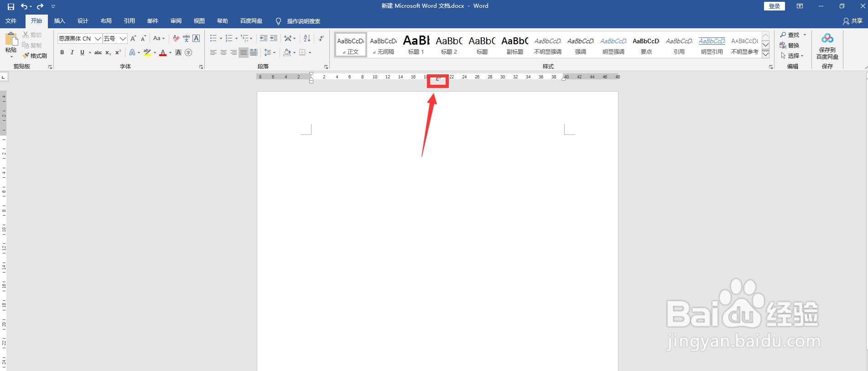Click the Replace (替换) button
This screenshot has width=868, height=371.
point(790,45)
